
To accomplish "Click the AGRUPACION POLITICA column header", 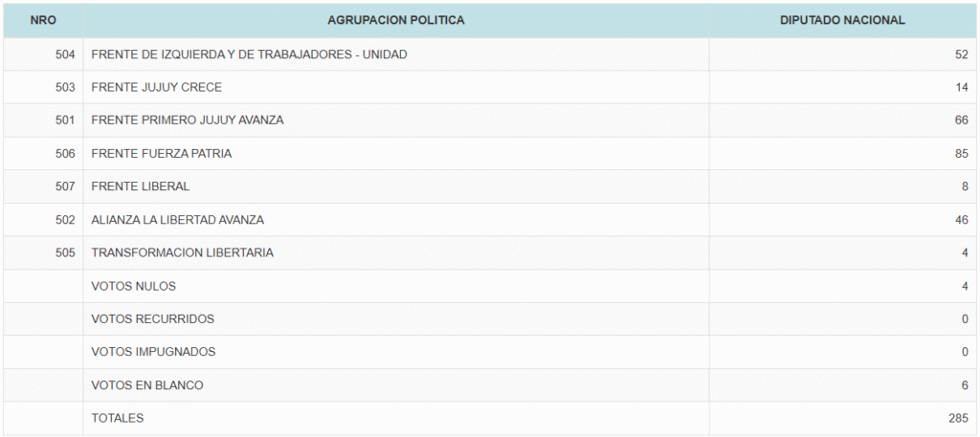I will pos(396,20).
